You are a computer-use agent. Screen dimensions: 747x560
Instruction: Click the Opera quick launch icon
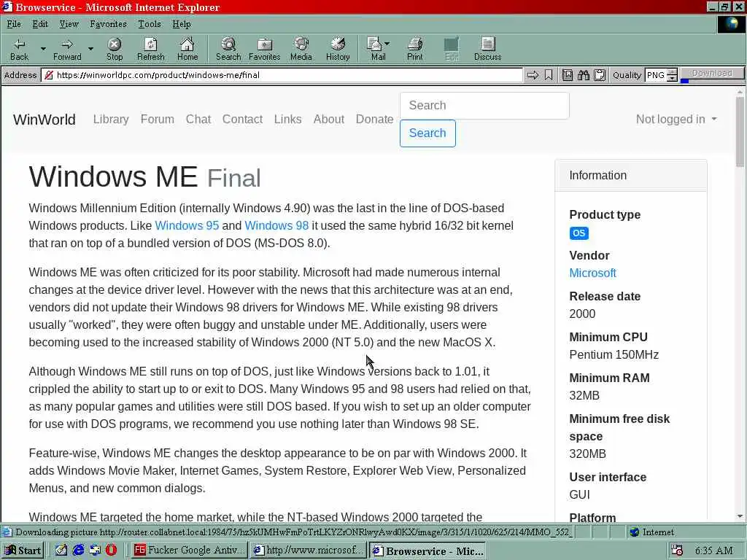[x=111, y=550]
